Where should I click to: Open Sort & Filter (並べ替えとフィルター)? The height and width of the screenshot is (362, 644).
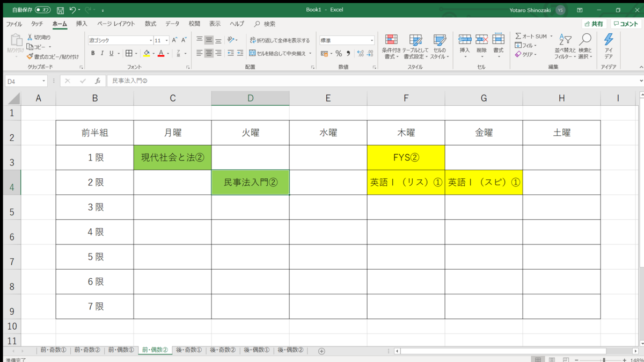pyautogui.click(x=565, y=47)
